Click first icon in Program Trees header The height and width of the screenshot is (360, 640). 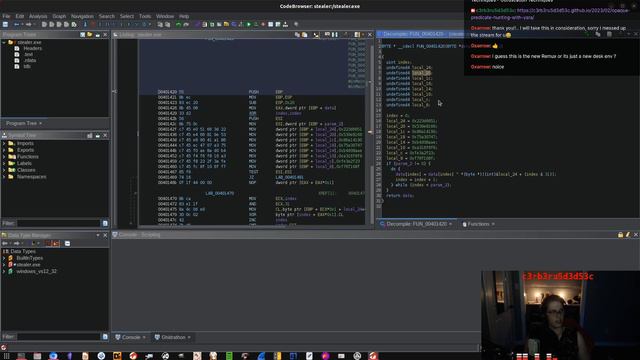coord(82,35)
